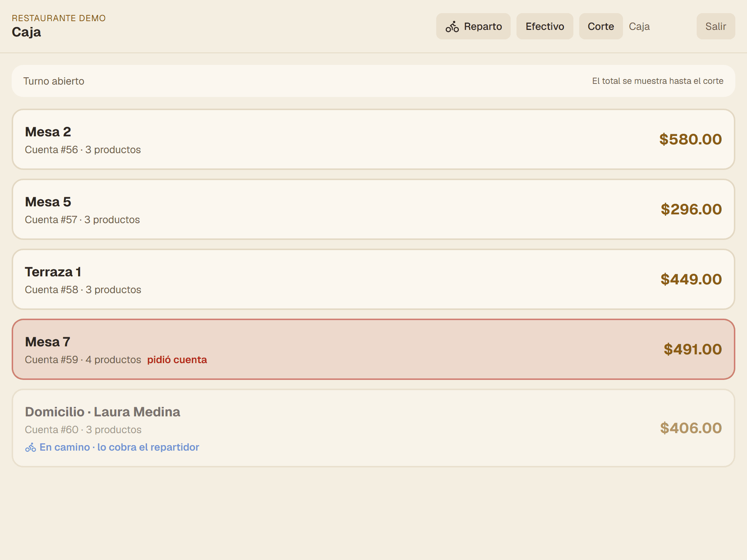Click the $580.00 total amount
Screen dimensions: 747x560
point(690,139)
